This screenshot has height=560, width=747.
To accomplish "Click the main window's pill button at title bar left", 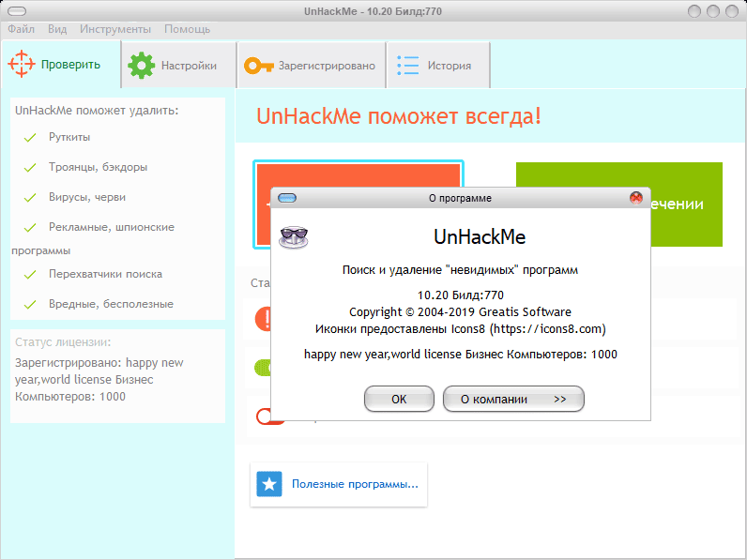I will 17,11.
